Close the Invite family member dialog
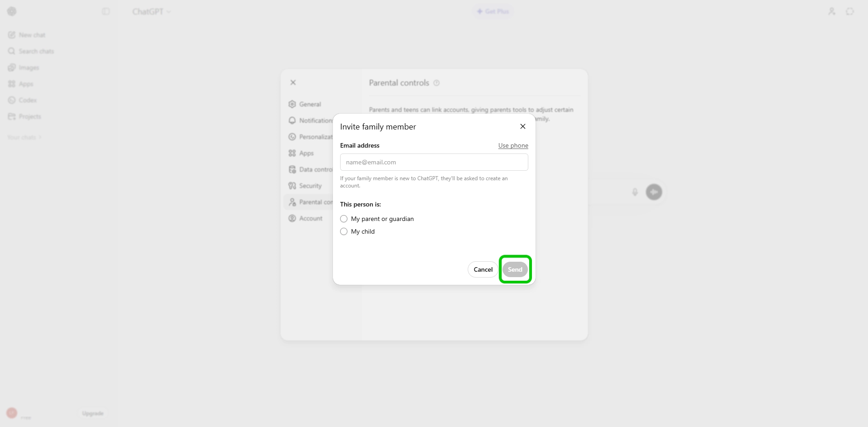Image resolution: width=868 pixels, height=427 pixels. (x=522, y=126)
